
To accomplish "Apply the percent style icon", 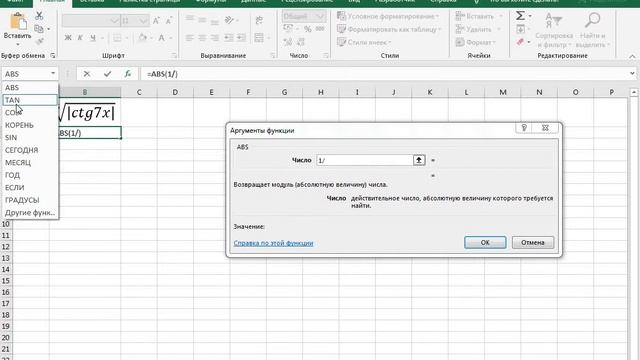I will tap(307, 29).
